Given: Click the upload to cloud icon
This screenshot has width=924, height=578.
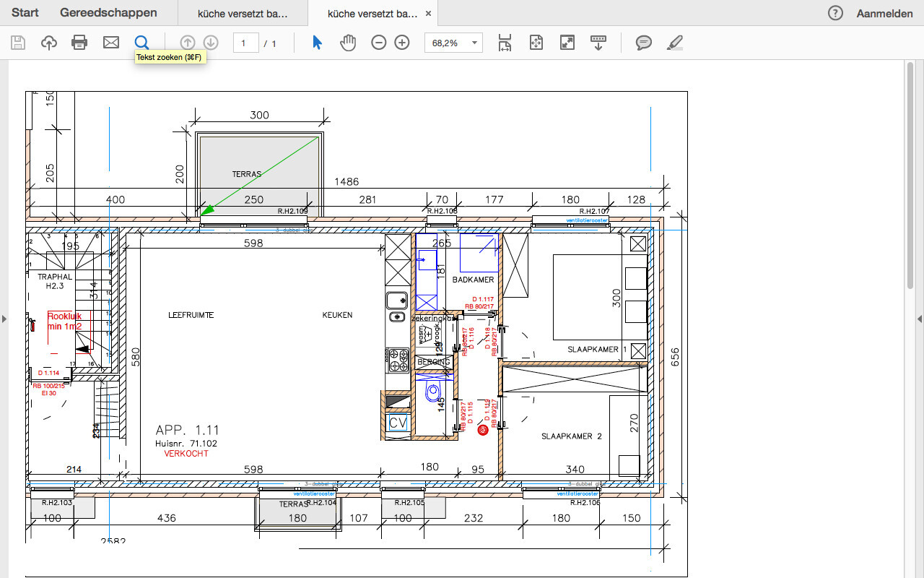Looking at the screenshot, I should point(49,43).
